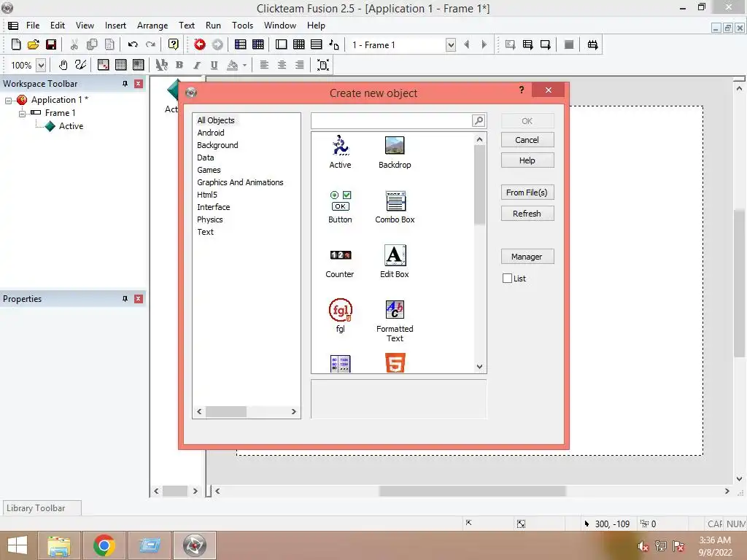Click the Help button in dialog
This screenshot has width=747, height=560.
point(527,160)
